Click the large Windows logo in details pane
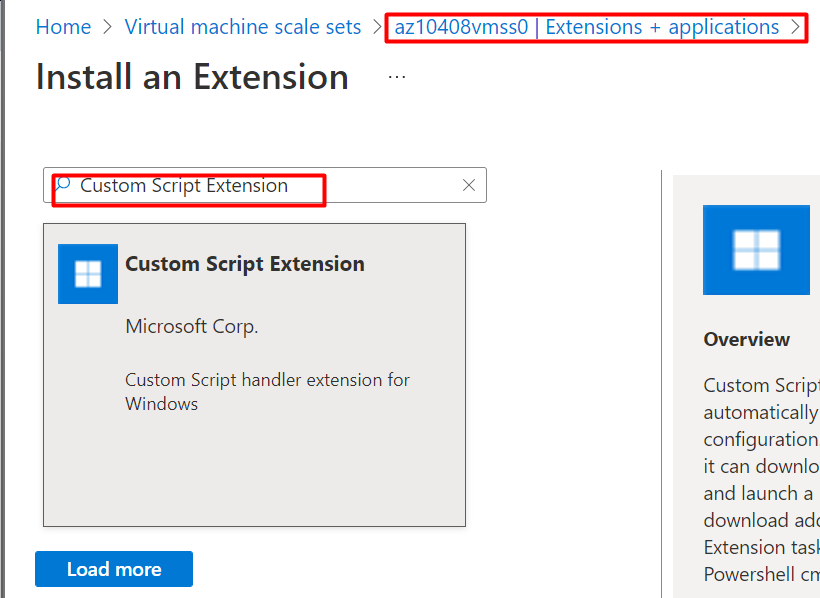Image resolution: width=820 pixels, height=598 pixels. click(756, 250)
